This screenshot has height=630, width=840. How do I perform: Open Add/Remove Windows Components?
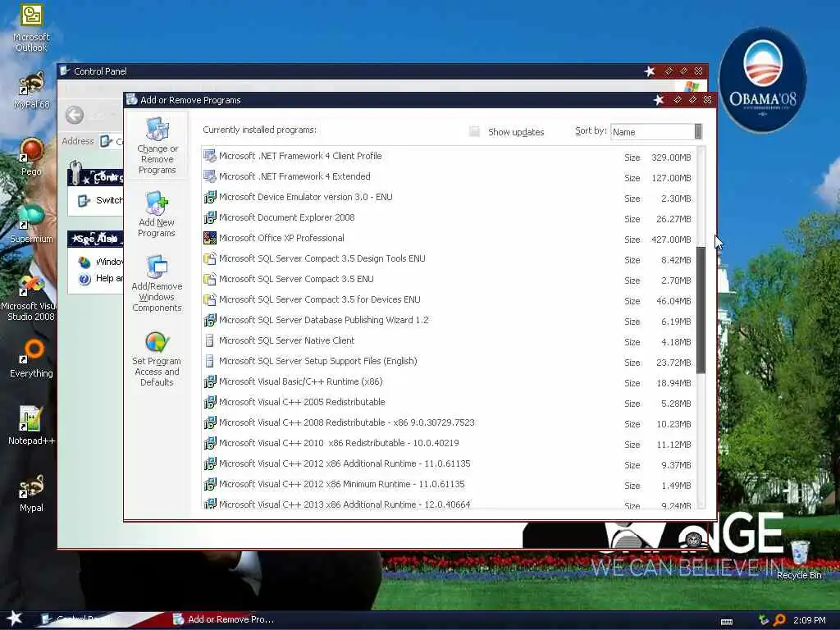click(157, 282)
